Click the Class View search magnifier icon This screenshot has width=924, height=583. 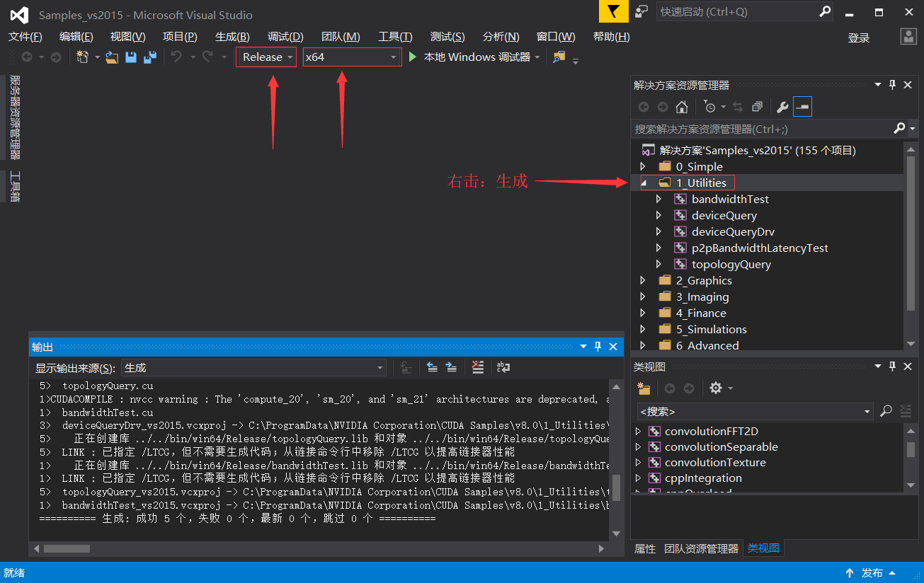click(x=886, y=411)
